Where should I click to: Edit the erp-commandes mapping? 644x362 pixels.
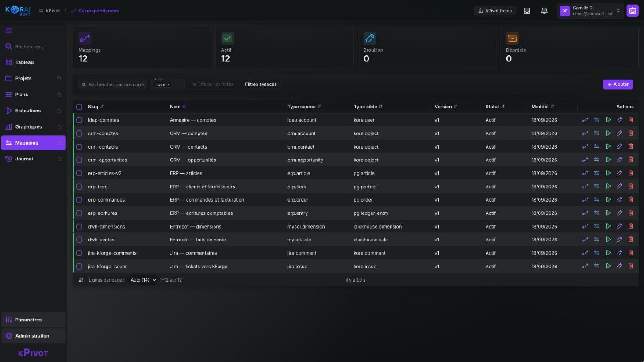(x=620, y=199)
